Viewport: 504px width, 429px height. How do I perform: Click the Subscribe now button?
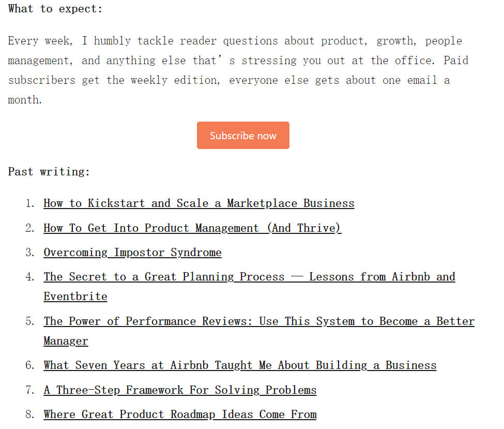tap(243, 135)
